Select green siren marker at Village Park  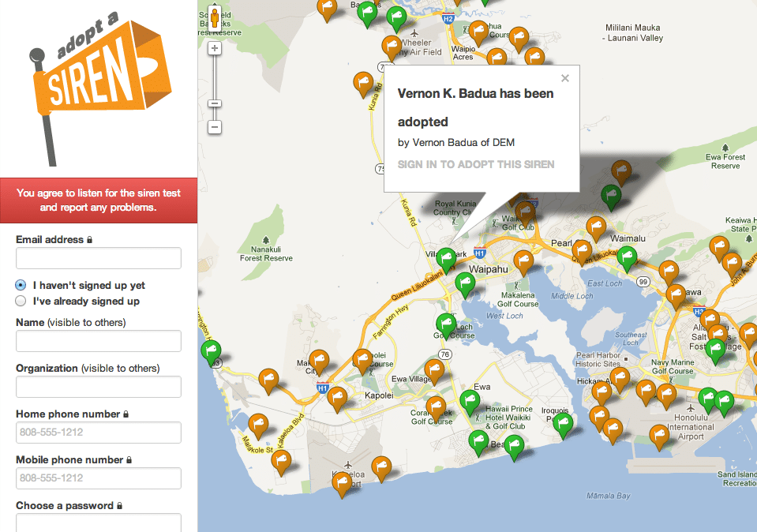point(446,260)
